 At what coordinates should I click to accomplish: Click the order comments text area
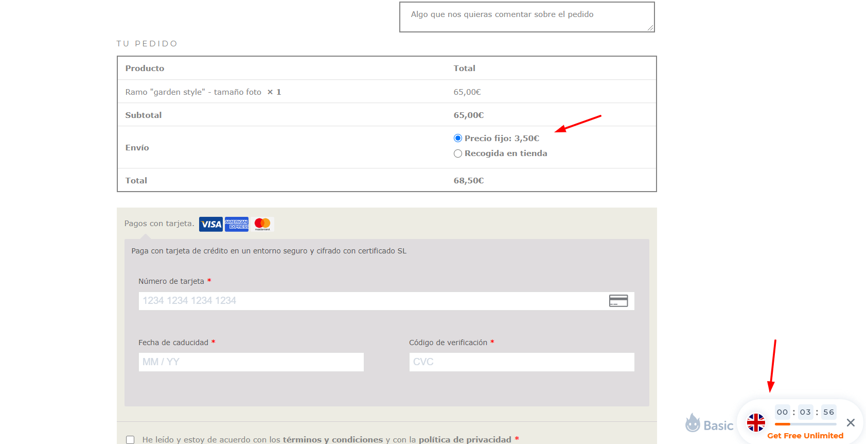tap(527, 17)
